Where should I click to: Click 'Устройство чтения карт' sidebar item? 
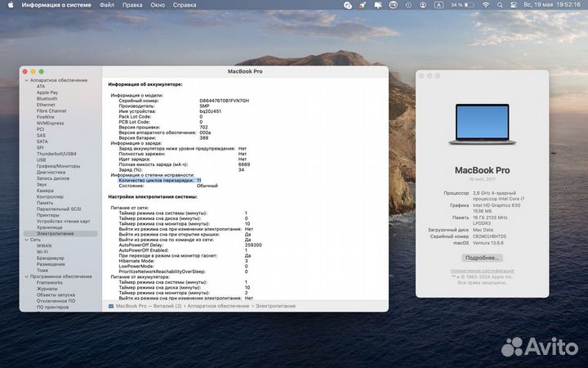point(64,221)
